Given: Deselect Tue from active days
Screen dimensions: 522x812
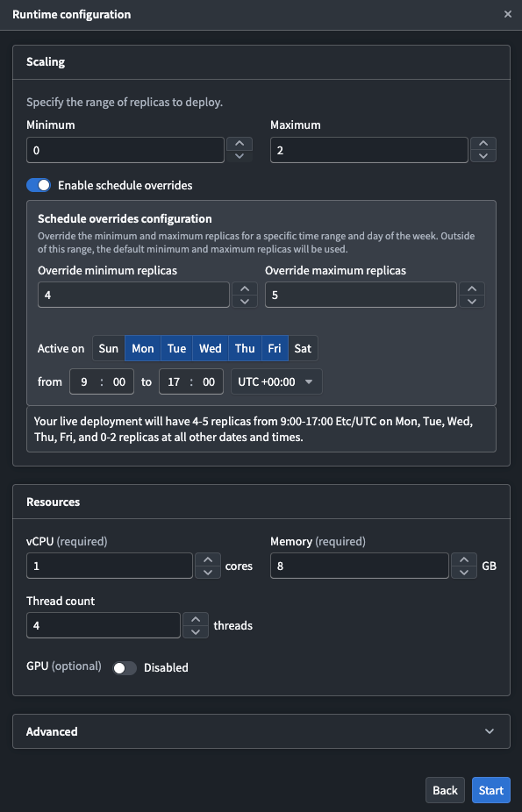Looking at the screenshot, I should (176, 348).
